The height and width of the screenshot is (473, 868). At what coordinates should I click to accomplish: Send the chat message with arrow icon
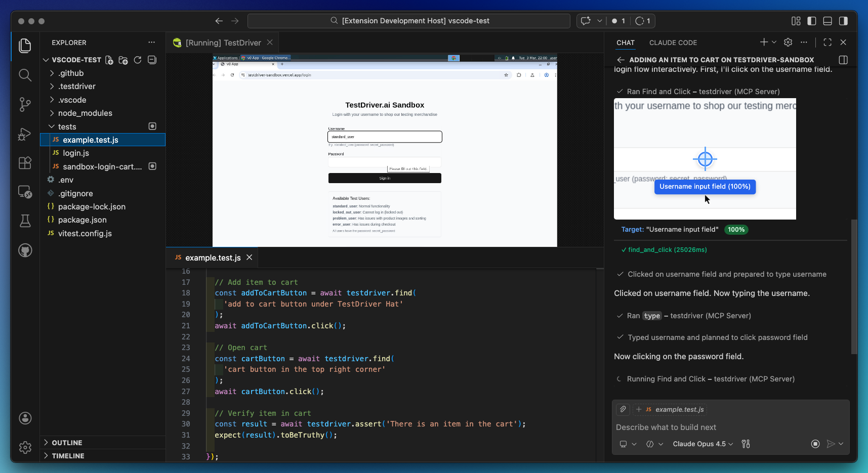pos(832,444)
